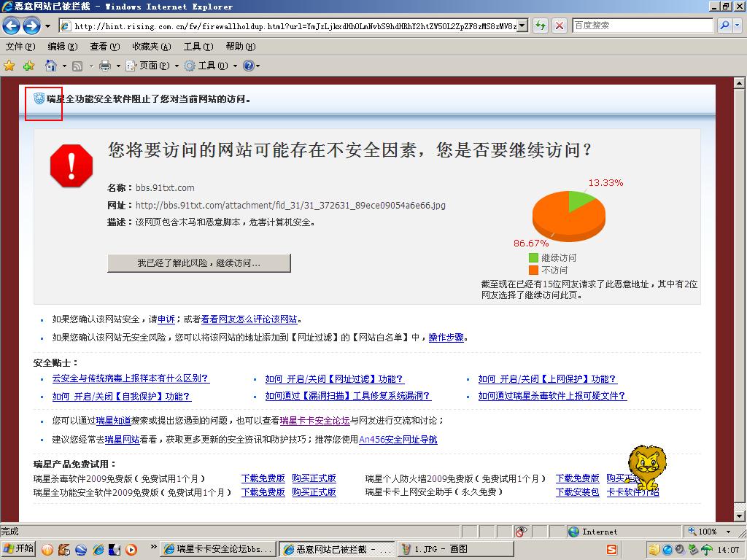Click the magnifier search button
The height and width of the screenshot is (560, 747).
[724, 26]
